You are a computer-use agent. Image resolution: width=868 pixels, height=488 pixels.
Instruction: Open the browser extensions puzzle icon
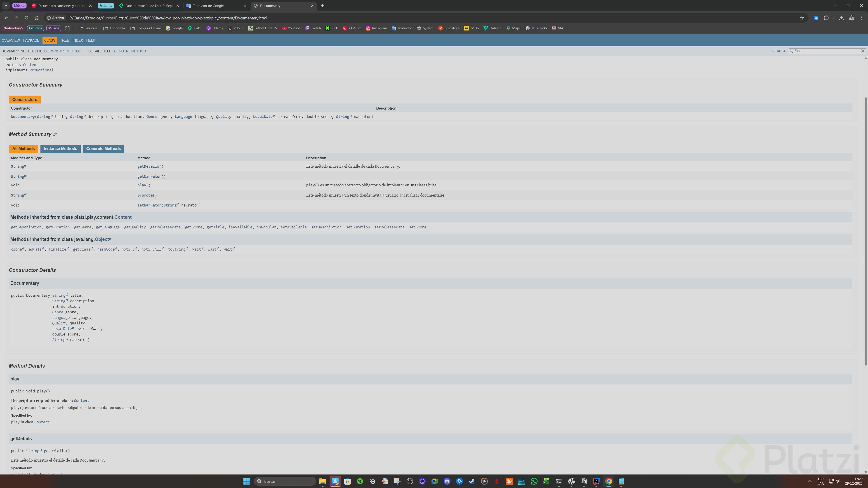coord(826,18)
